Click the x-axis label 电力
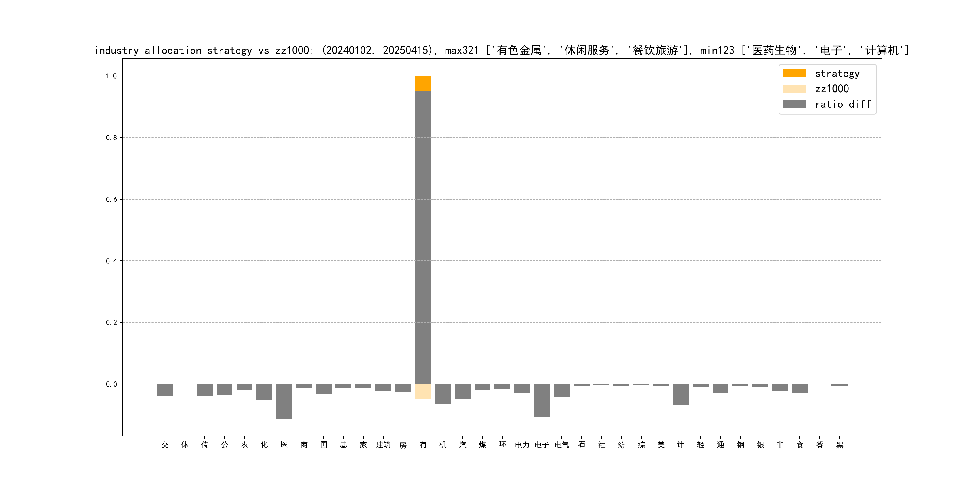 (522, 445)
